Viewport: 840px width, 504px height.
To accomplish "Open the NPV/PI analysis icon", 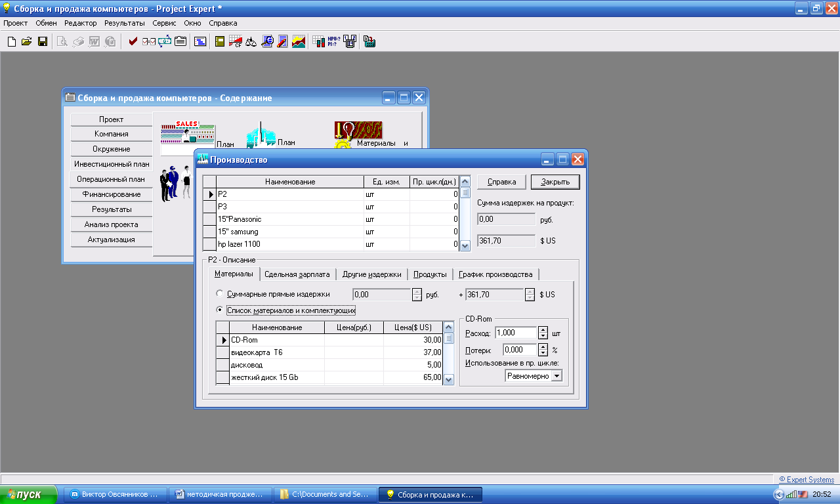I will [334, 41].
